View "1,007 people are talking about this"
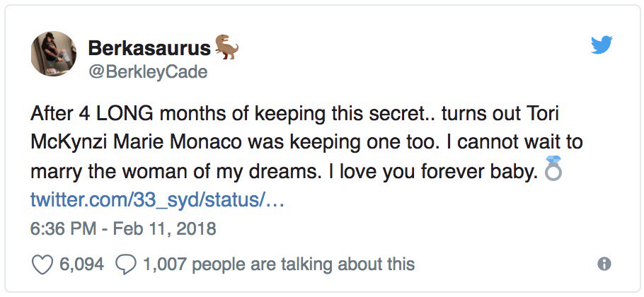The height and width of the screenshot is (297, 644). tap(278, 264)
